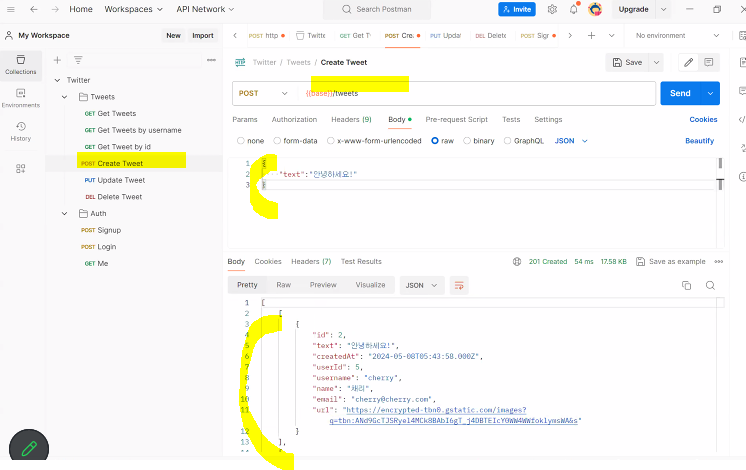
Task: Copy the response with the copy icon
Action: [686, 285]
